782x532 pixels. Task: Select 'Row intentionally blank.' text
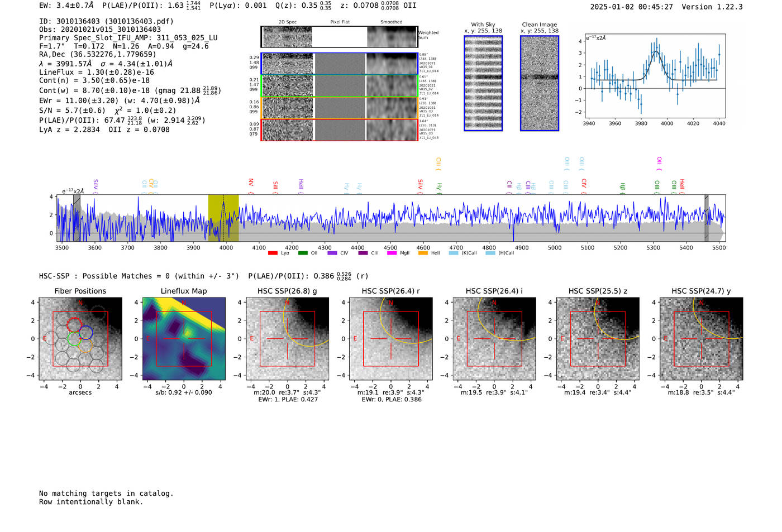coord(91,502)
